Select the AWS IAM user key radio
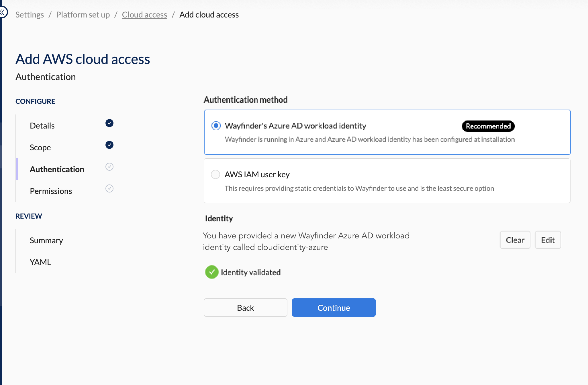This screenshot has height=385, width=588. 215,174
